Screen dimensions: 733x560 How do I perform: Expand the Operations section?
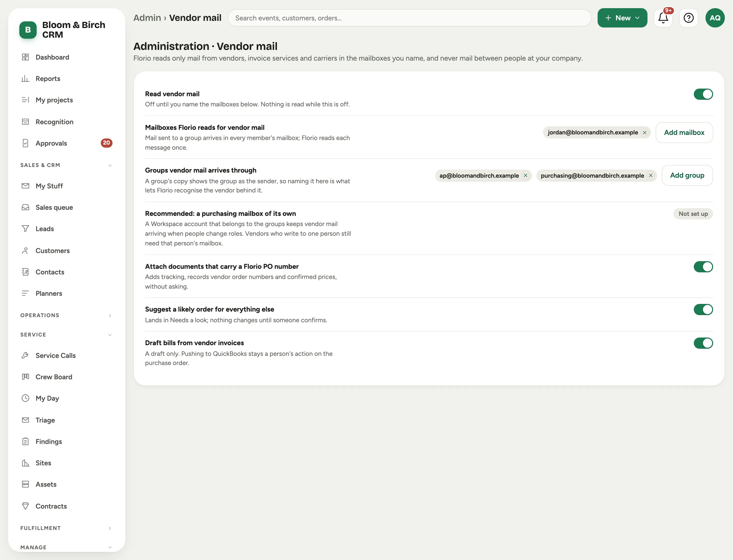[x=66, y=315]
